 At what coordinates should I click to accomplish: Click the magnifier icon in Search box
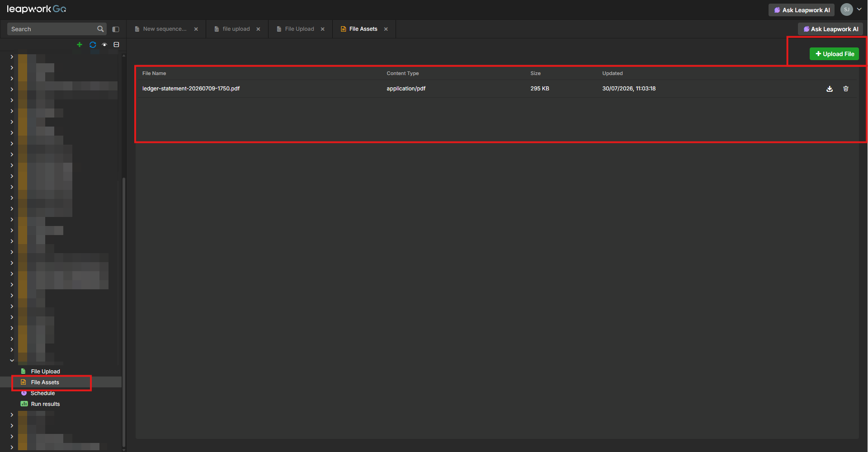(x=100, y=29)
